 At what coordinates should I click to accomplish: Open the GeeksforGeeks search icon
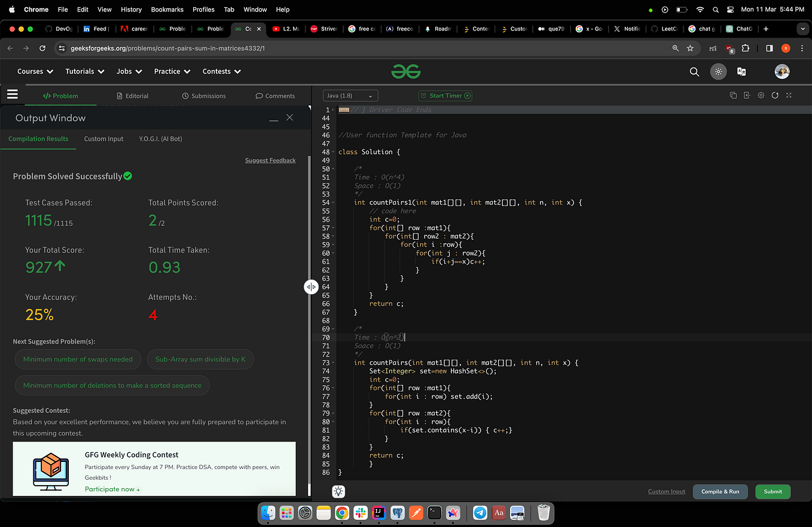pos(694,71)
